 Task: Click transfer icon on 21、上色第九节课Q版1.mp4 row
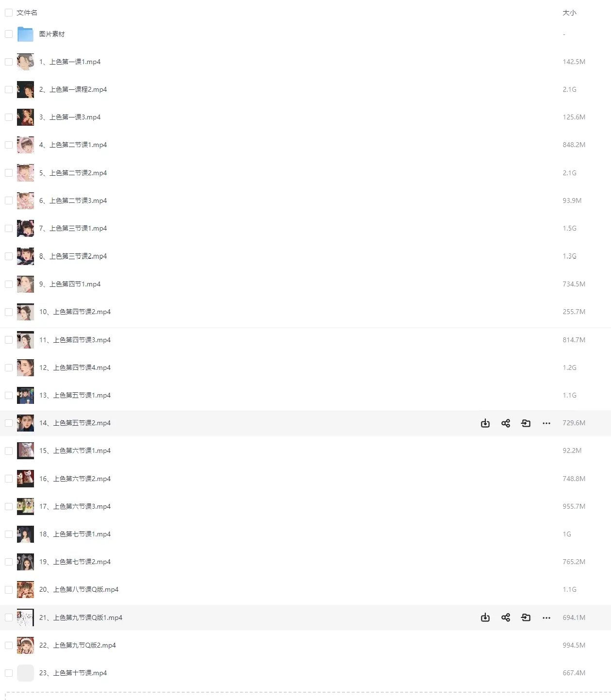tap(526, 617)
